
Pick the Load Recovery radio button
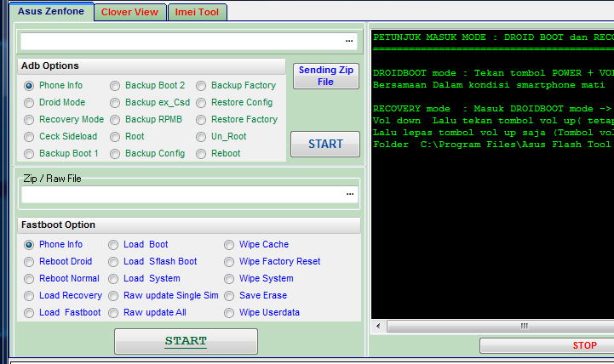(29, 296)
